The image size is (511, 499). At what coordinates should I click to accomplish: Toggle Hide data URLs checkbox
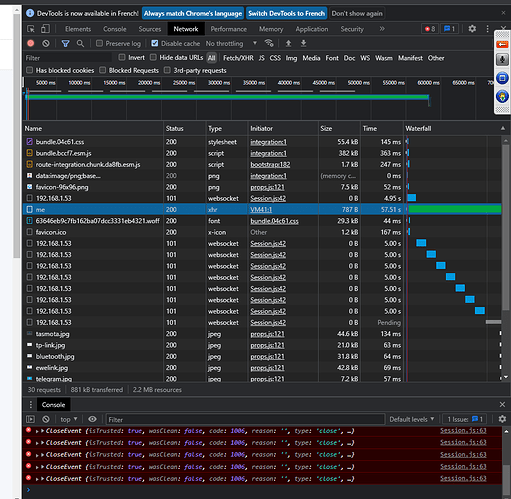[x=153, y=58]
